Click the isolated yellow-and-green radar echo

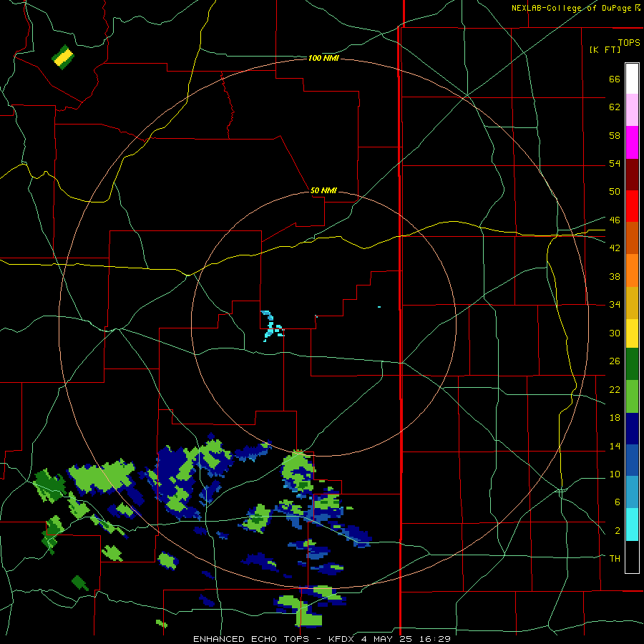coord(63,57)
